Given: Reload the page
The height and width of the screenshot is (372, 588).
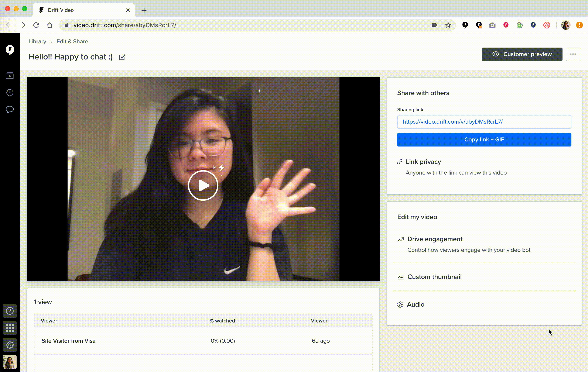Looking at the screenshot, I should click(x=36, y=25).
